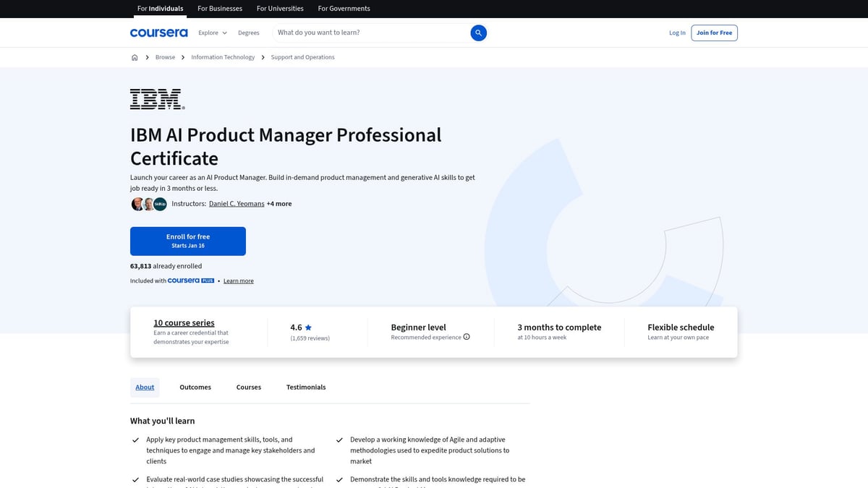Switch to the Courses tab
868x488 pixels.
coord(249,388)
